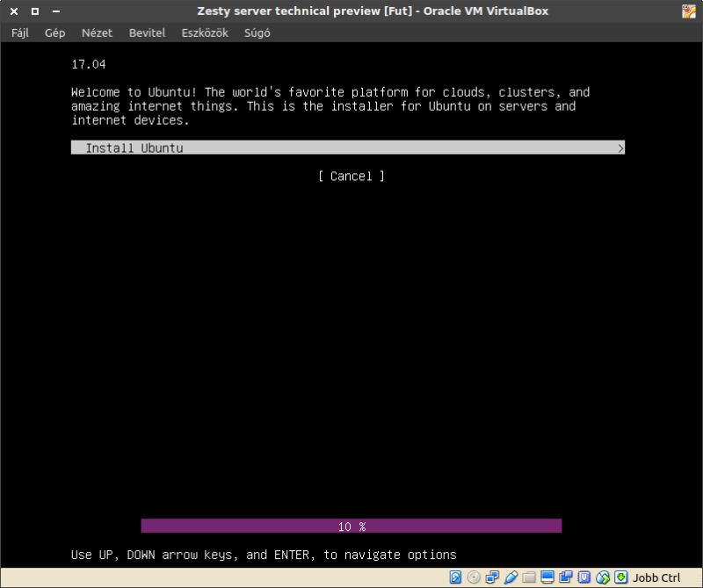Viewport: 703px width, 588px height.
Task: Click the video capture status icon
Action: coord(566,577)
